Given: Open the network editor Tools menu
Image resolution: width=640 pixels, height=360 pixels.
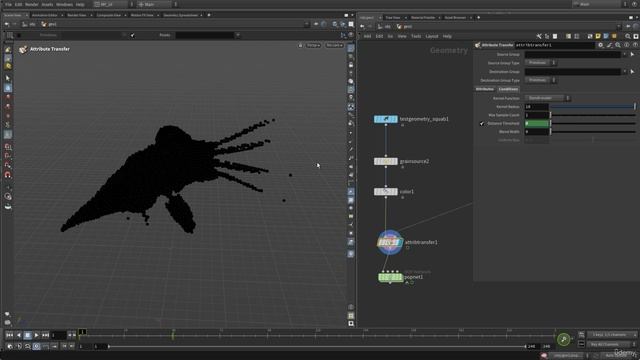Looking at the screenshot, I should click(x=416, y=36).
